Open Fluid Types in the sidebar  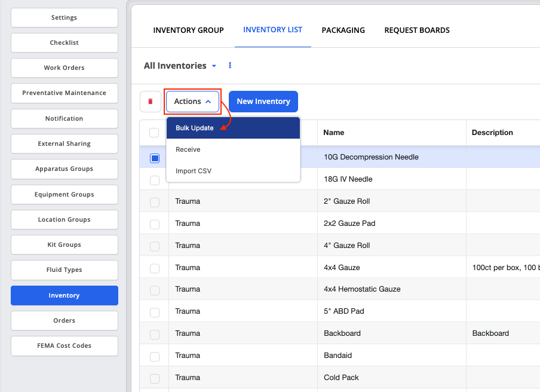tap(65, 269)
